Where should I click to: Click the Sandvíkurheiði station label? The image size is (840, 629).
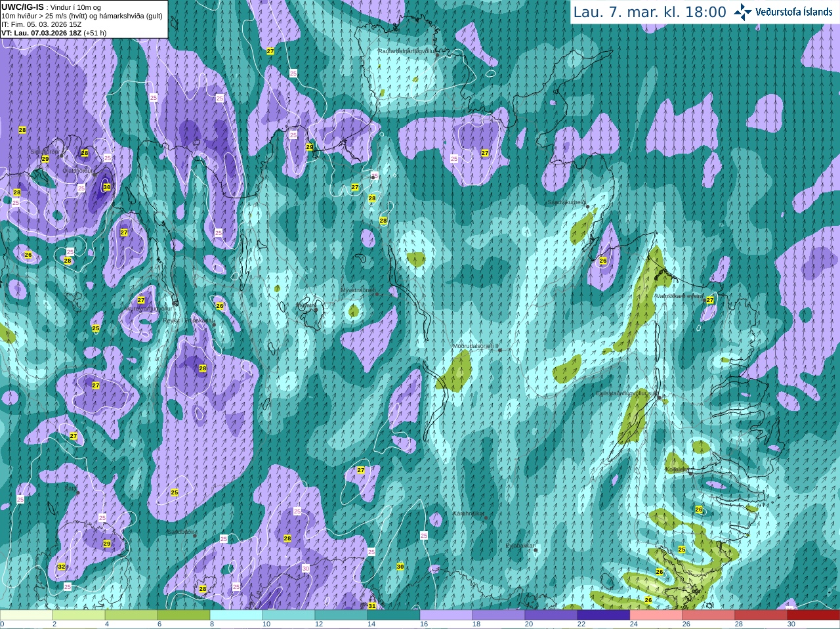coord(567,202)
